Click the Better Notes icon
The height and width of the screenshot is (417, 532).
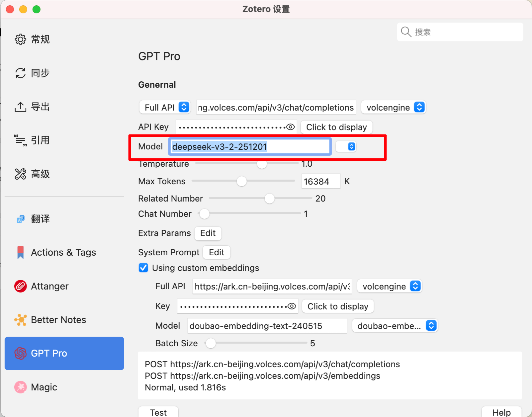(20, 320)
